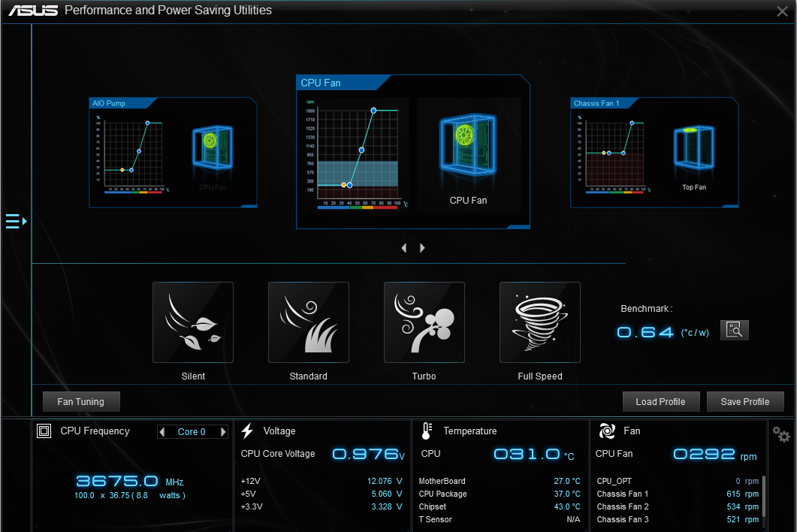Select the Full Speed tornado icon
The height and width of the screenshot is (532, 797).
click(540, 322)
